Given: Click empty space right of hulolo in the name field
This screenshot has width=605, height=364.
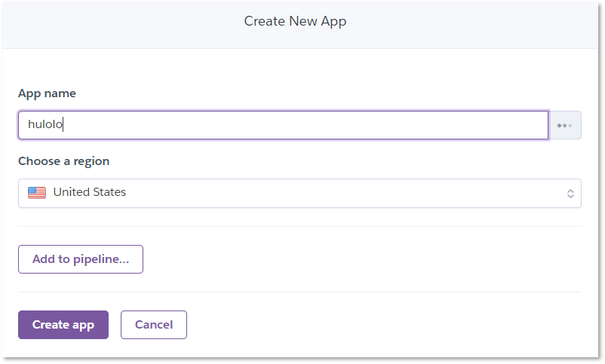Looking at the screenshot, I should tap(302, 125).
